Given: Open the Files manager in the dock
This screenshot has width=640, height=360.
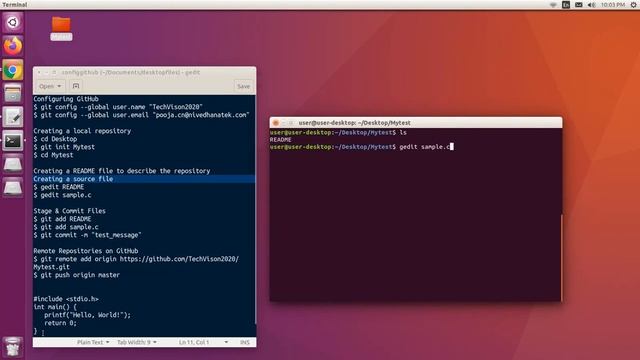Looking at the screenshot, I should click(x=13, y=93).
